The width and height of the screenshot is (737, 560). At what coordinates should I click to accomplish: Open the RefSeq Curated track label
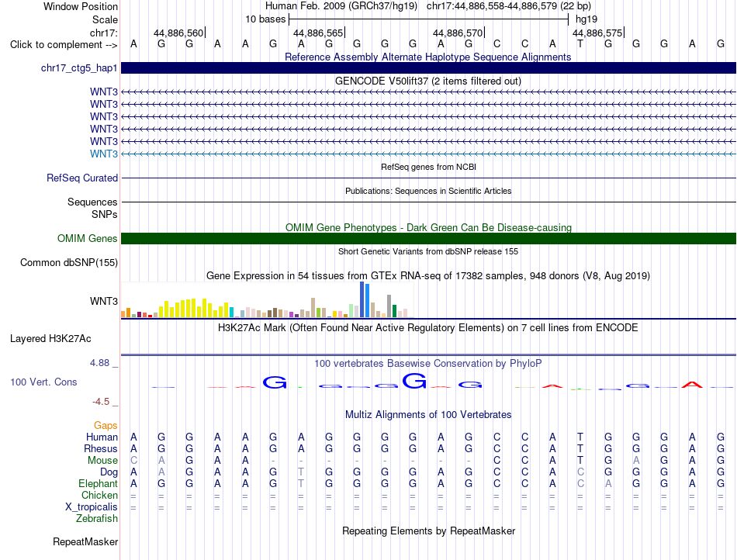[x=81, y=178]
